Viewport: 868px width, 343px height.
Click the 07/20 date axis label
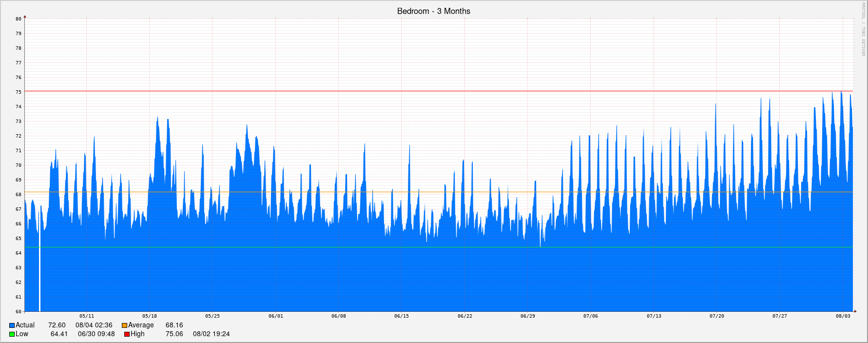(717, 316)
